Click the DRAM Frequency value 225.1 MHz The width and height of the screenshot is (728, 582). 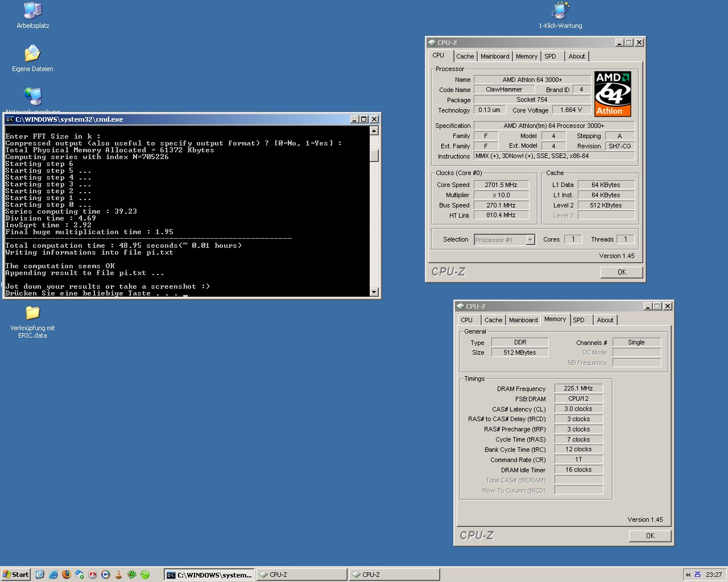578,389
